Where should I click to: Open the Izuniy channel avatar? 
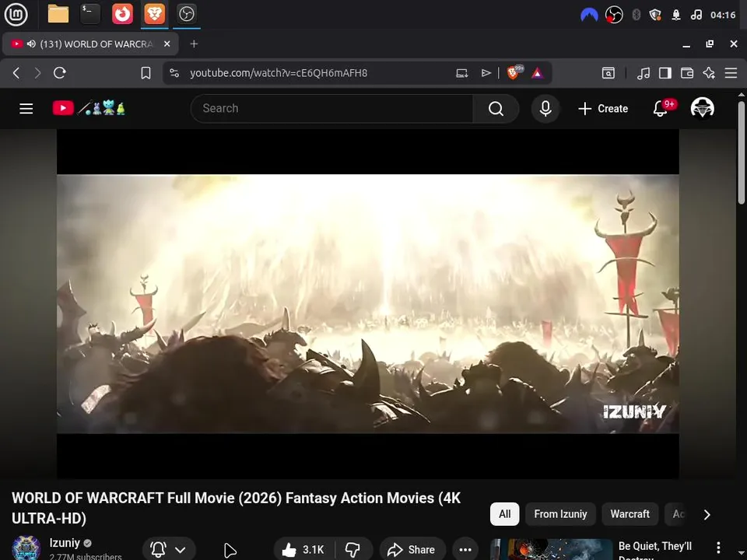coord(26,548)
